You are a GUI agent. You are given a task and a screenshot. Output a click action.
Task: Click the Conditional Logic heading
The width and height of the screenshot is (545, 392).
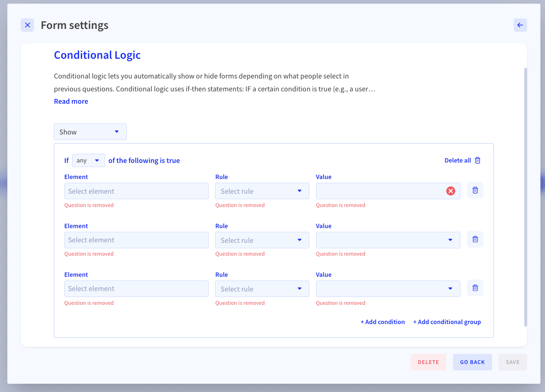97,55
